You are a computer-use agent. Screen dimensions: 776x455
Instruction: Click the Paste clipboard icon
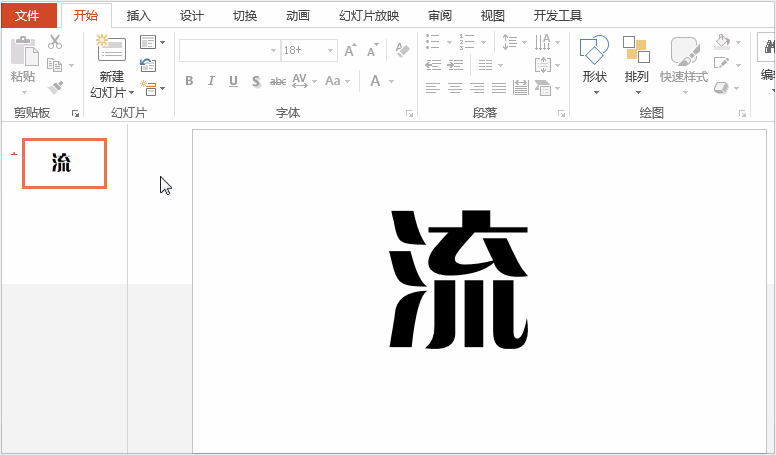pyautogui.click(x=24, y=51)
